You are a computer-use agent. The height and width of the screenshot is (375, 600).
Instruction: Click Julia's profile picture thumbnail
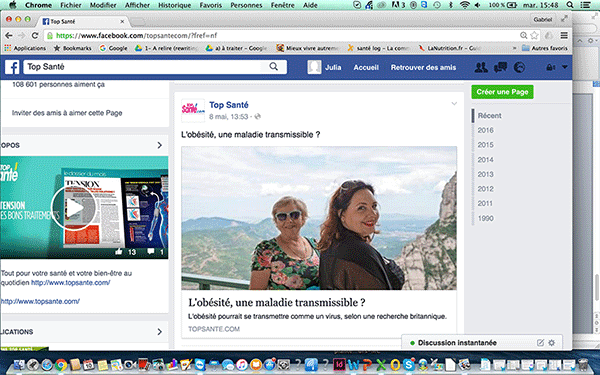point(314,67)
